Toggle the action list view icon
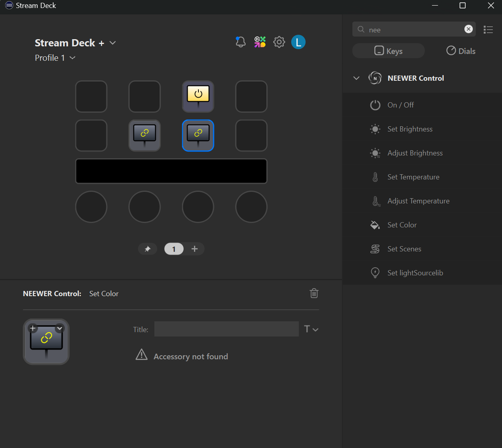 pos(488,30)
